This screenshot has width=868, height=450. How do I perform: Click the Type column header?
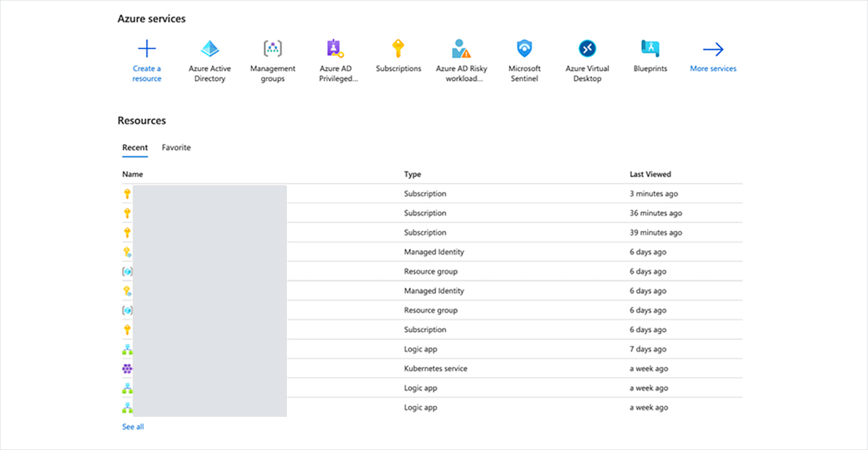tap(412, 174)
